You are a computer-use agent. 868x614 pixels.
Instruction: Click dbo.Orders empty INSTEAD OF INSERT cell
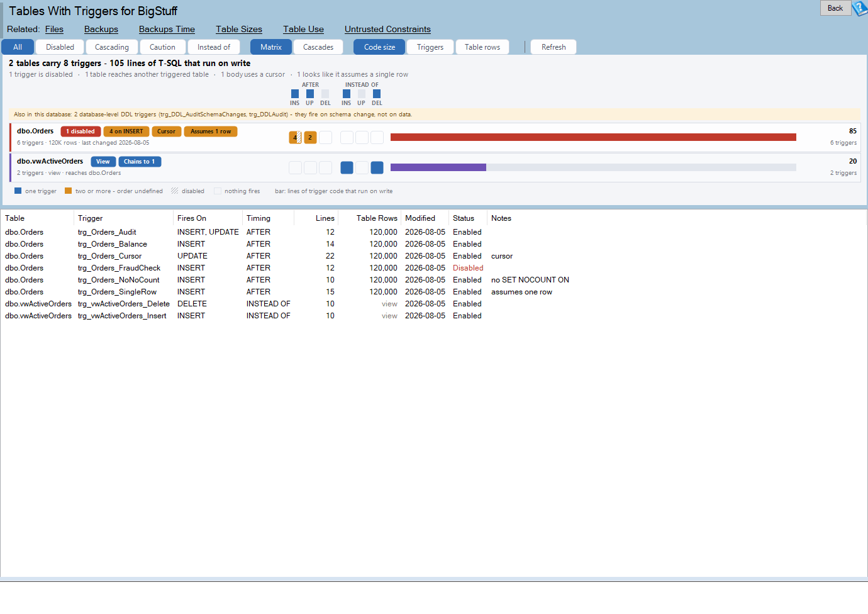(x=347, y=137)
